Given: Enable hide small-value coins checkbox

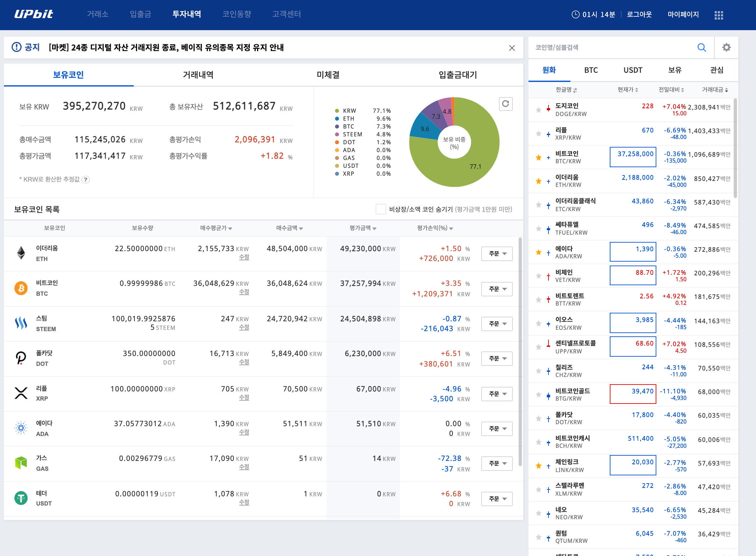Looking at the screenshot, I should 381,209.
